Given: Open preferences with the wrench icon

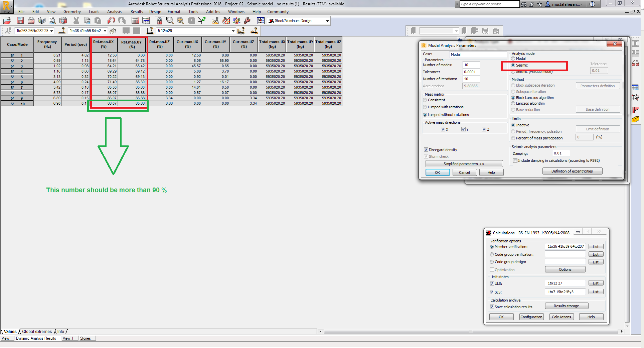Looking at the screenshot, I should pyautogui.click(x=247, y=20).
